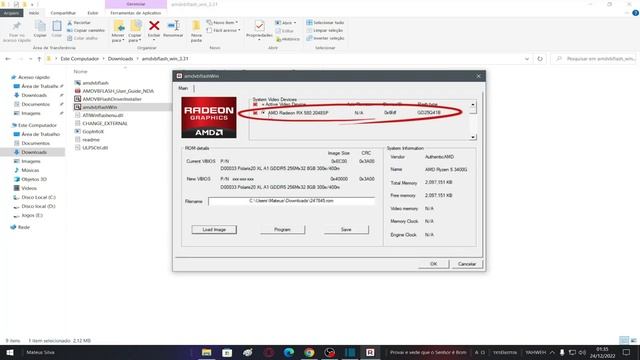
Task: Open File Explorer from the taskbar
Action: (207, 352)
